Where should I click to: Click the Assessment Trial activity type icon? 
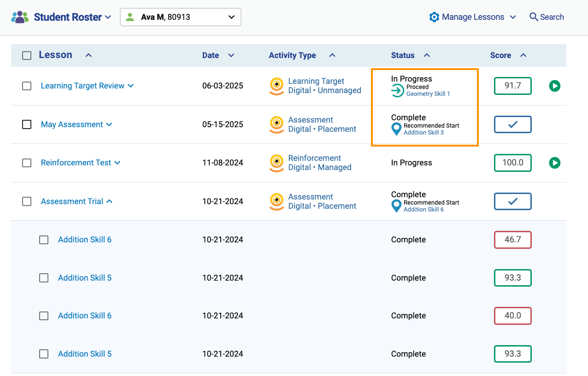point(276,202)
